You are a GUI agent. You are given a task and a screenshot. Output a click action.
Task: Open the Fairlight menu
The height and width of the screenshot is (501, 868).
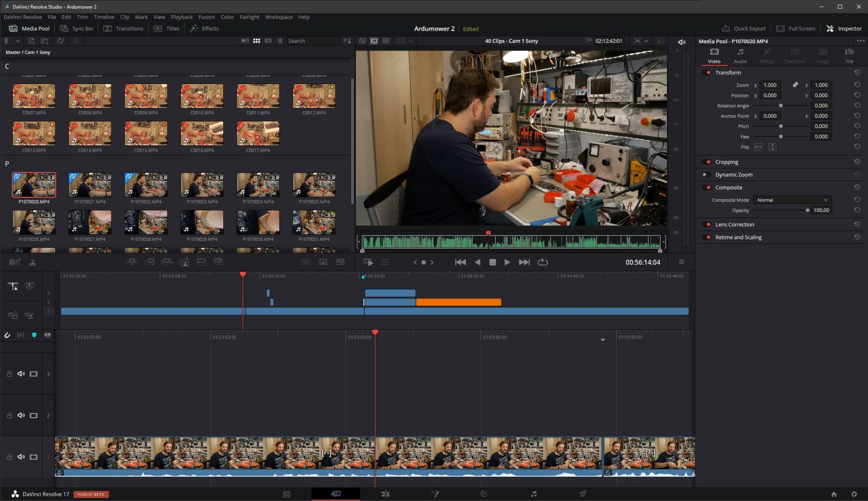pyautogui.click(x=249, y=17)
